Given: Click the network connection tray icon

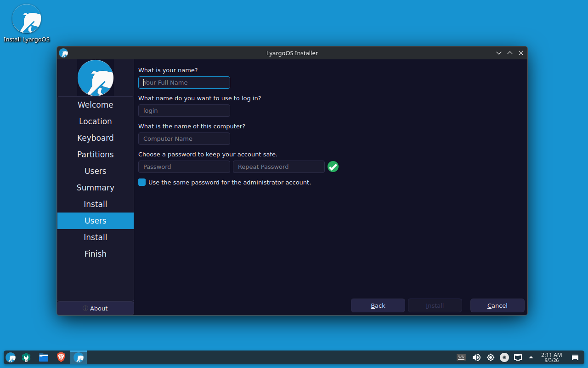Looking at the screenshot, I should pyautogui.click(x=518, y=357).
